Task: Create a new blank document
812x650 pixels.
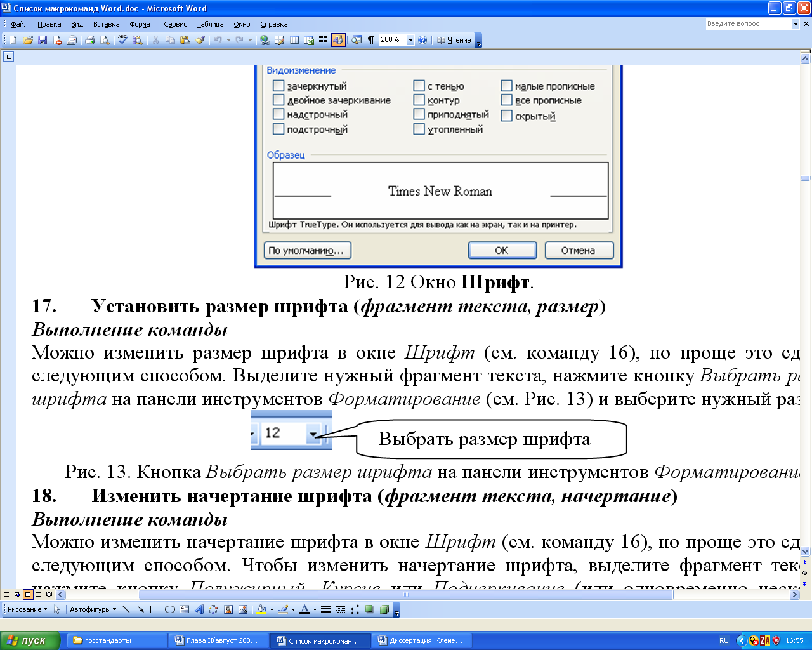Action: click(13, 40)
